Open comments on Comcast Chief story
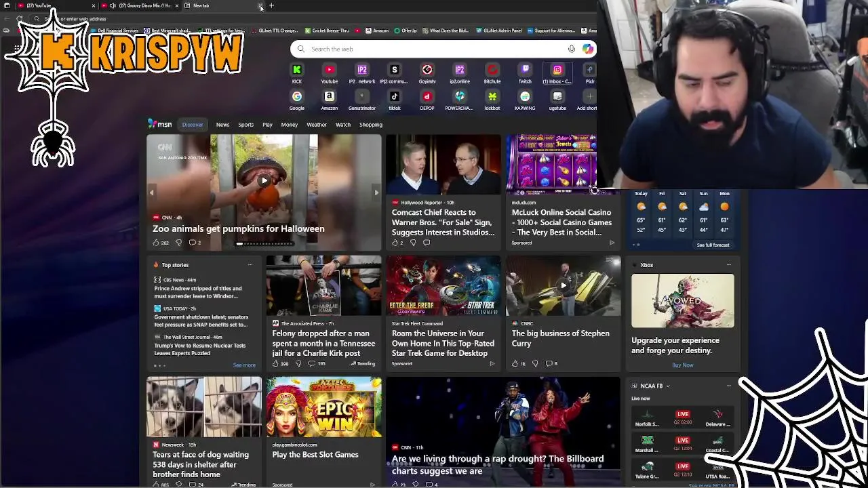Screen dimensions: 868x488 coord(427,243)
